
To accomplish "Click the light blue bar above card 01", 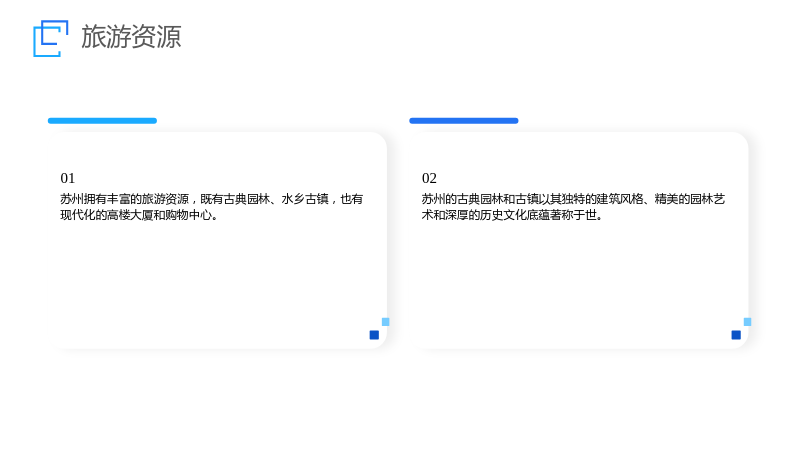I will click(x=102, y=121).
